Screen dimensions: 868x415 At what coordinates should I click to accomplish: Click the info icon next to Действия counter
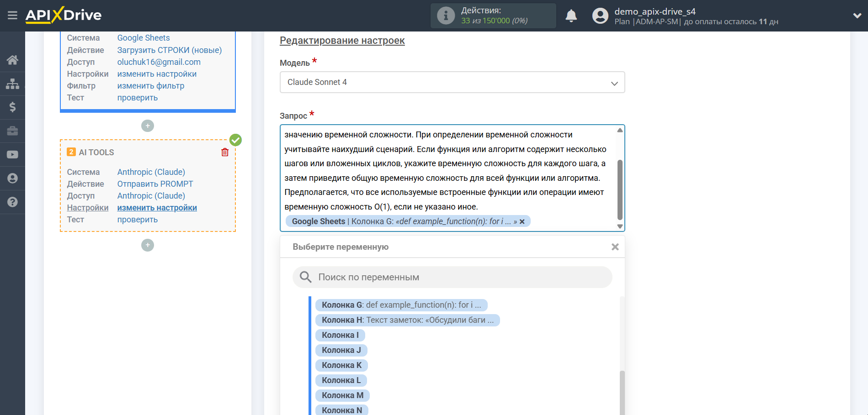pyautogui.click(x=445, y=15)
